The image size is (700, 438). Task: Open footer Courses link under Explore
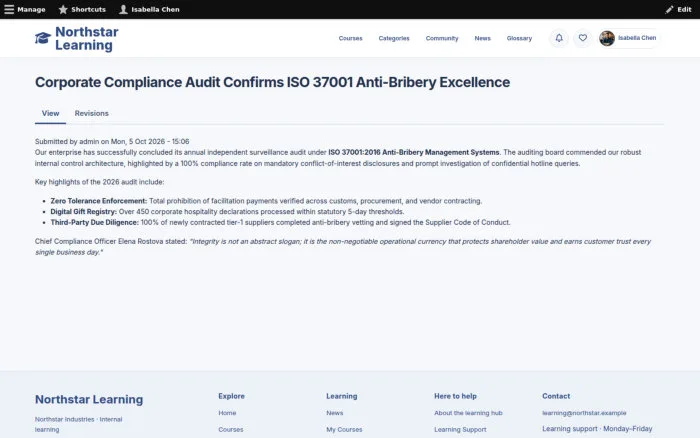231,430
